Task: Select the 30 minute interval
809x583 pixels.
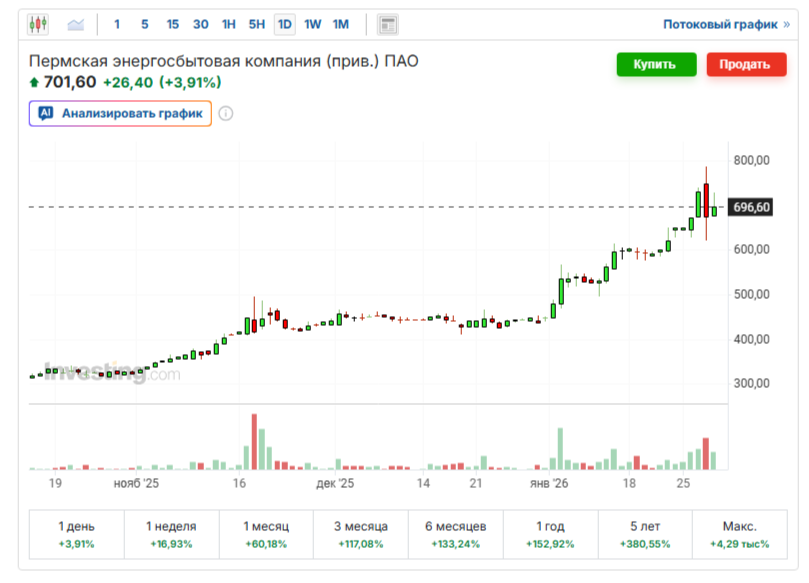Action: click(x=201, y=24)
